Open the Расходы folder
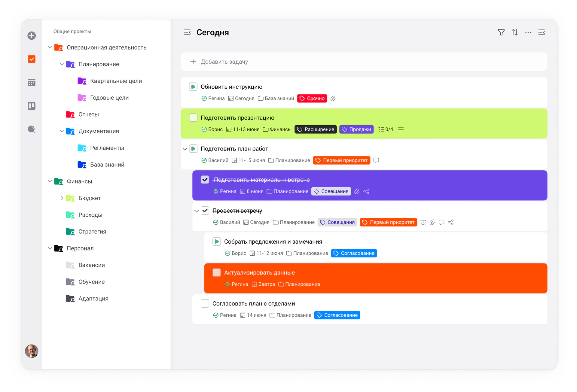Image resolution: width=577 pixels, height=392 pixels. tap(84, 215)
